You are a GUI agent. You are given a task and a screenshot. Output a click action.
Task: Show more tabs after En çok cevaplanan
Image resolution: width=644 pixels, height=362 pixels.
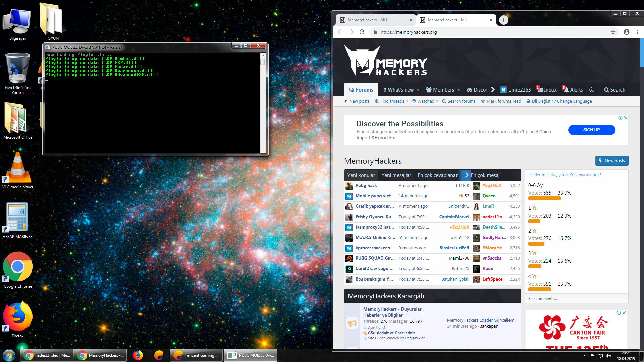466,175
